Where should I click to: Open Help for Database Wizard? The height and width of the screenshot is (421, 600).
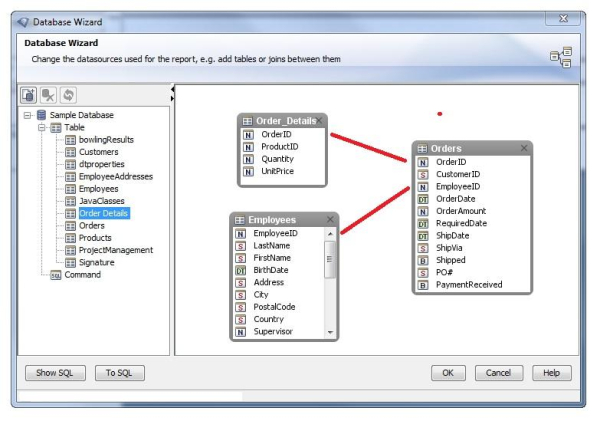point(551,373)
